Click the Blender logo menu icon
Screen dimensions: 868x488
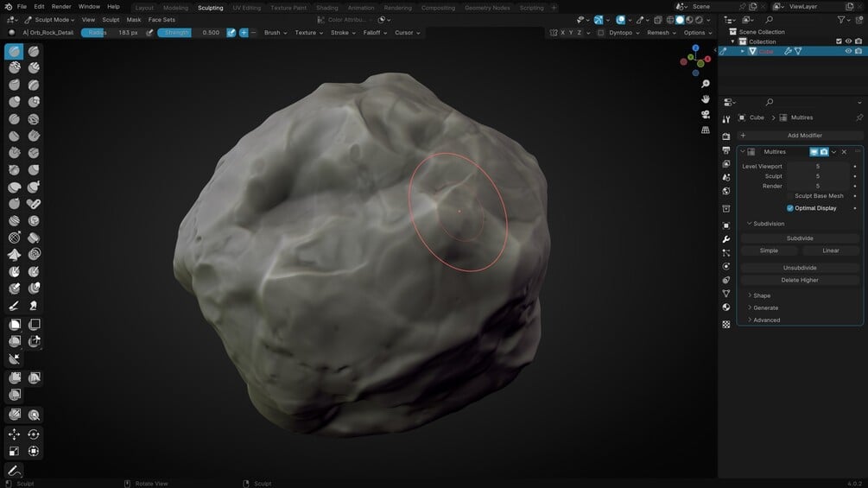pos(8,6)
